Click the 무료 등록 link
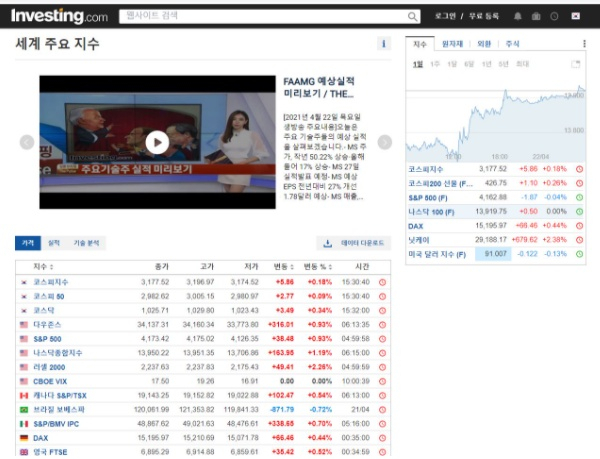 click(x=484, y=16)
